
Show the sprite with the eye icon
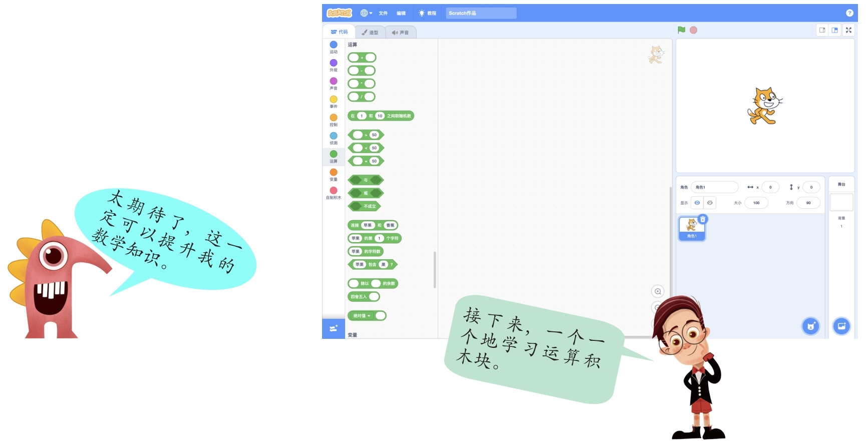pyautogui.click(x=697, y=203)
